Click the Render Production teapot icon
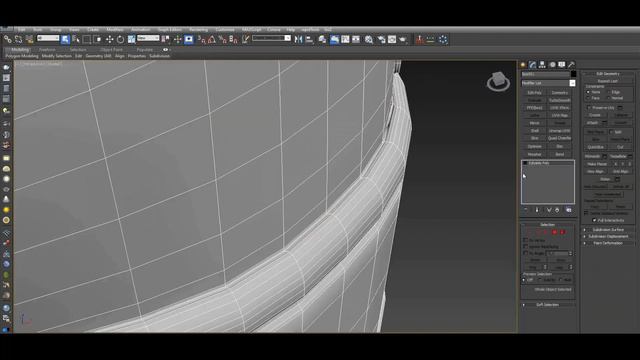Viewport: 640px width, 360px height. (x=403, y=40)
